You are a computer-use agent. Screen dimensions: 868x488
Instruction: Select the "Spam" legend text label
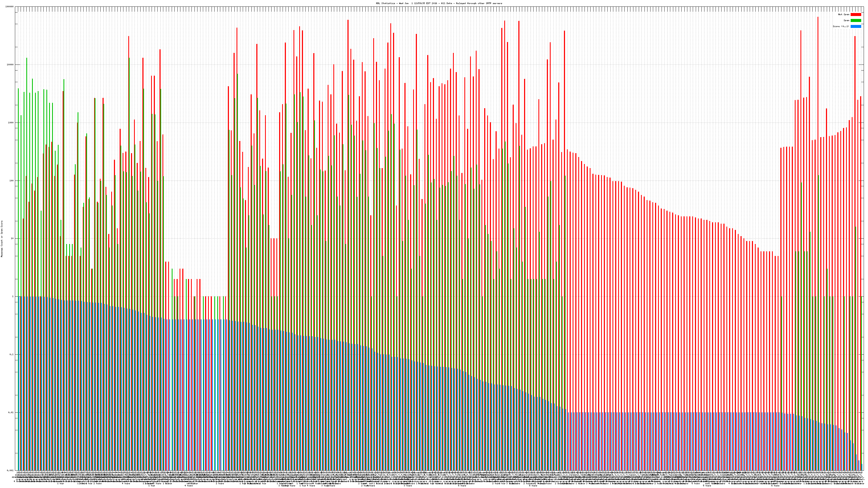[x=846, y=21]
